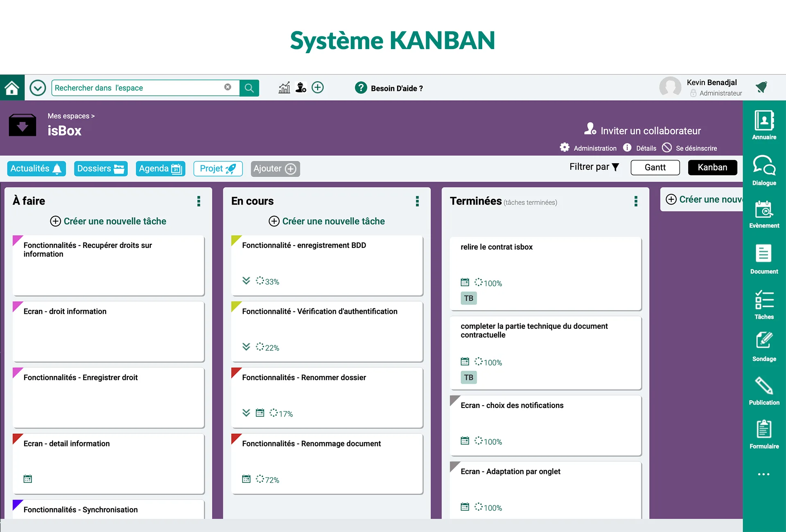786x532 pixels.
Task: Open the Dossiers tab
Action: click(101, 169)
